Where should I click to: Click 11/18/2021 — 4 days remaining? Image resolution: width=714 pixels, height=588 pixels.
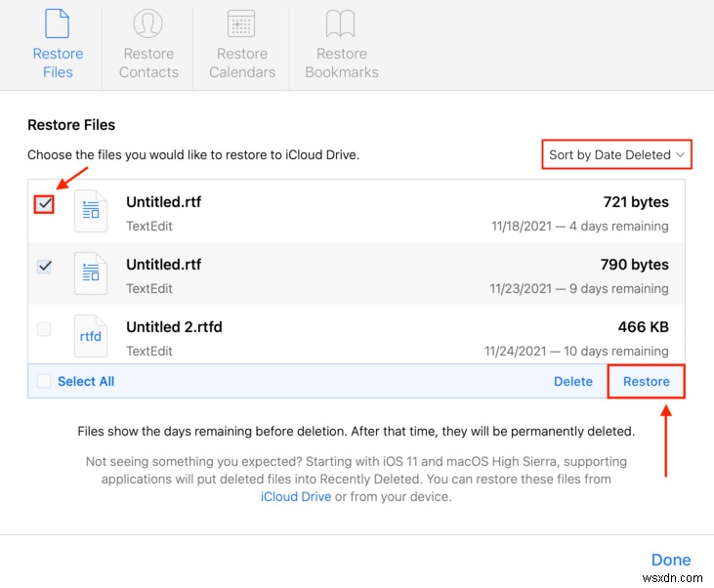[579, 227]
